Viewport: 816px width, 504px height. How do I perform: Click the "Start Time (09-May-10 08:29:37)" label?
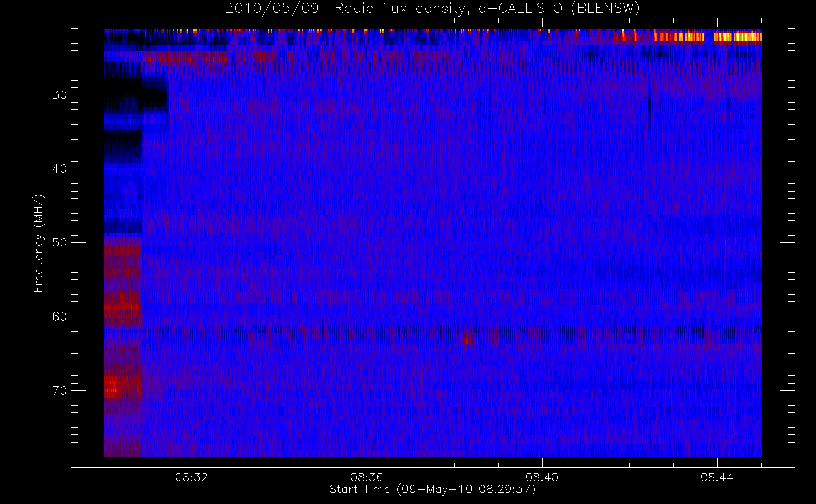[x=432, y=489]
